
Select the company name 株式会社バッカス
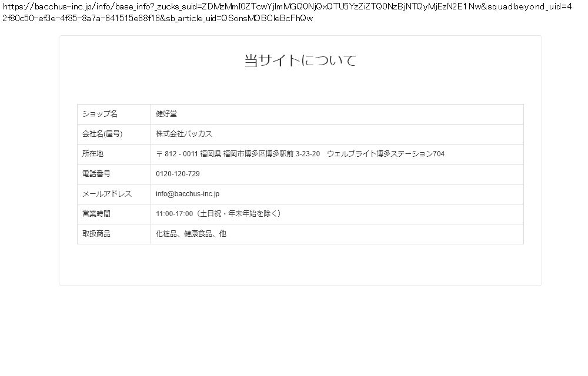click(x=184, y=134)
